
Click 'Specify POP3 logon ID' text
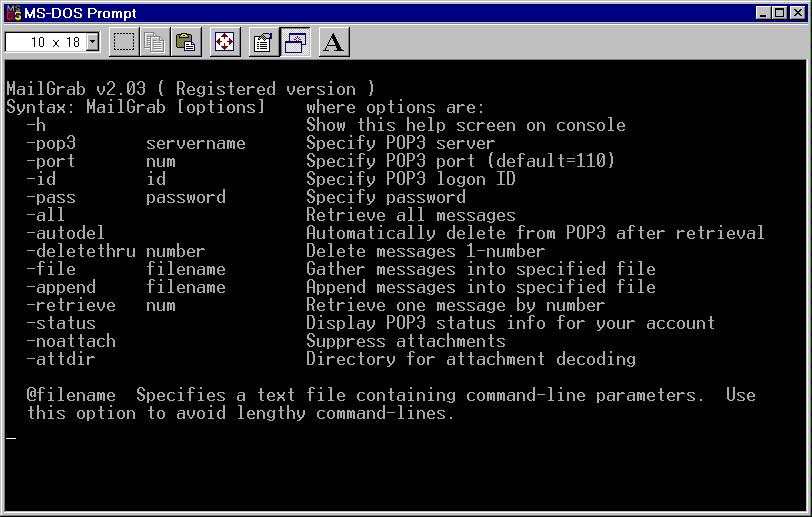411,179
